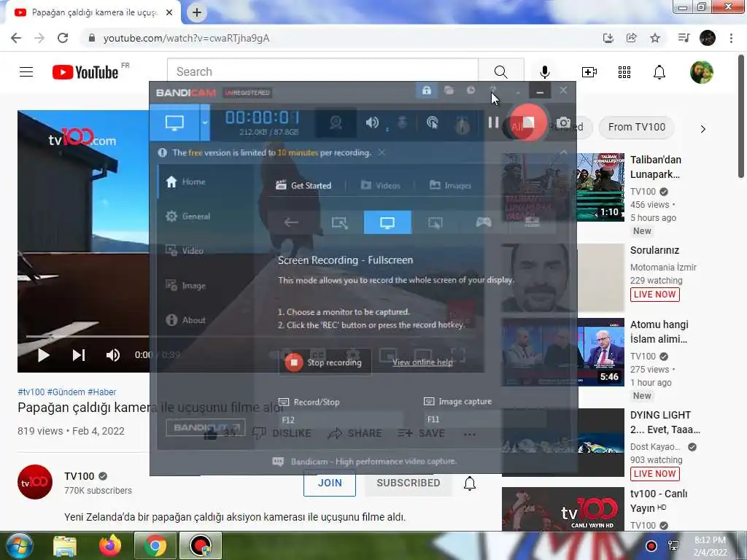
Task: Click the BANDICUT button
Action: tap(205, 427)
